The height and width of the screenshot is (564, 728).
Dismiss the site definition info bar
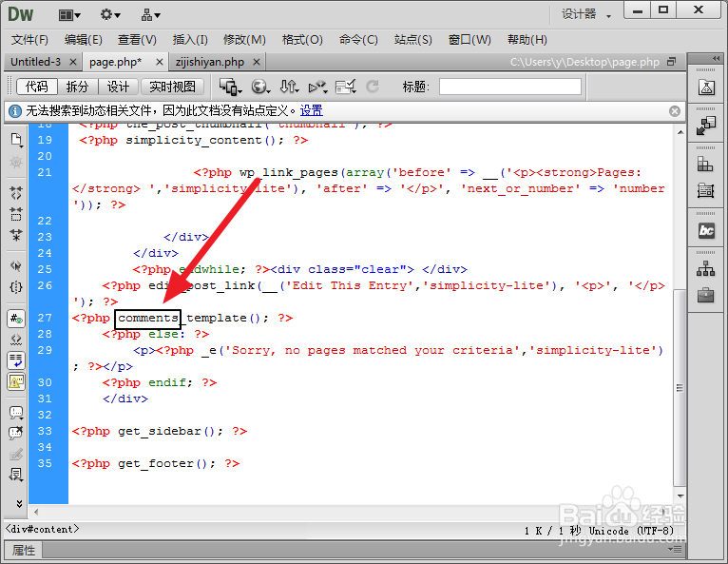(675, 111)
